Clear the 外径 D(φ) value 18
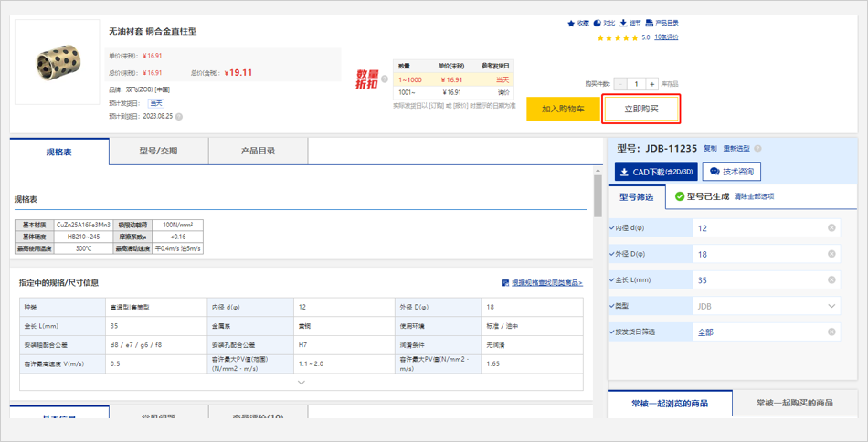This screenshot has width=868, height=442. pos(831,254)
